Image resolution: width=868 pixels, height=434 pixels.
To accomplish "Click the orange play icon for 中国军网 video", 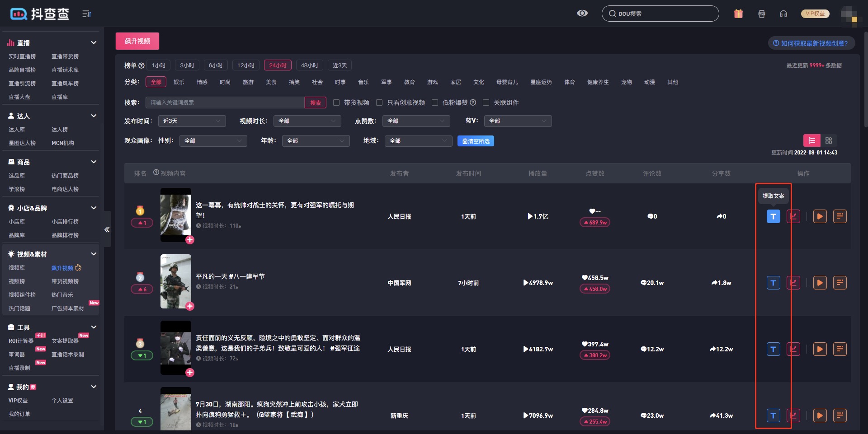I will click(820, 283).
